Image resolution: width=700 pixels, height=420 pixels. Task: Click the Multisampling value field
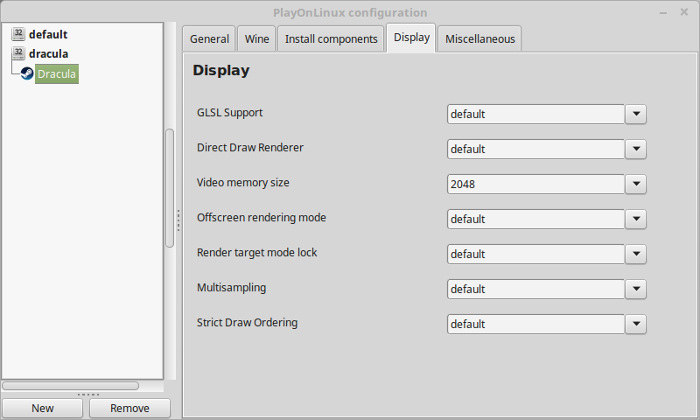click(536, 289)
